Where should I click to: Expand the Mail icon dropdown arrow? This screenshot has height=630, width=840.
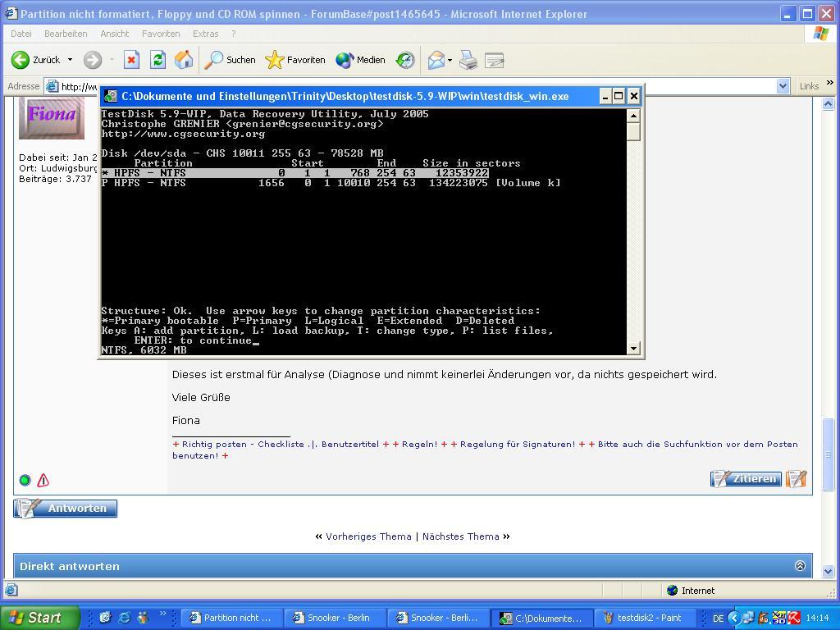click(450, 60)
